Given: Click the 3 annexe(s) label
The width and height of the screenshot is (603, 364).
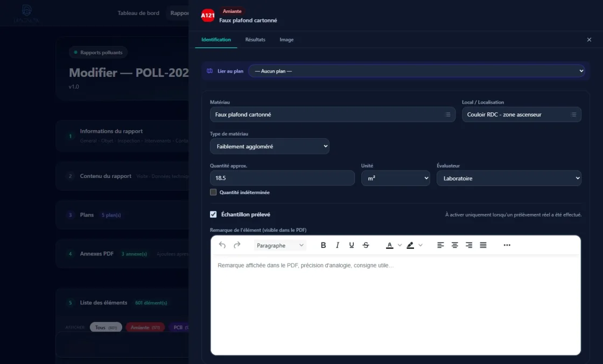Looking at the screenshot, I should (134, 254).
